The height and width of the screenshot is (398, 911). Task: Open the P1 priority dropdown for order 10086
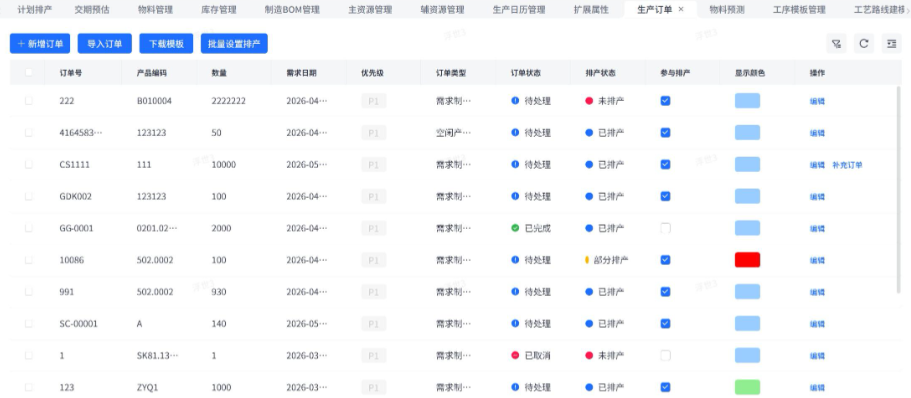(374, 260)
